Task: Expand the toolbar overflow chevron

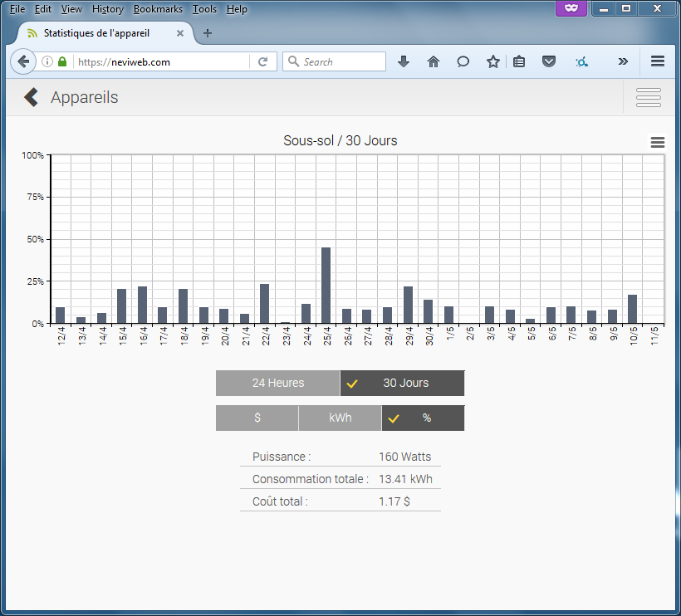Action: point(623,61)
